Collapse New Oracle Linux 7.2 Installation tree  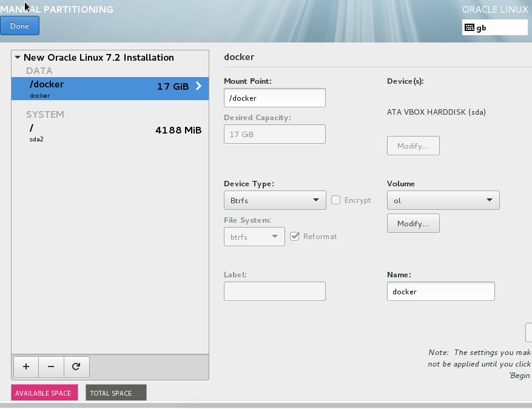tap(18, 58)
